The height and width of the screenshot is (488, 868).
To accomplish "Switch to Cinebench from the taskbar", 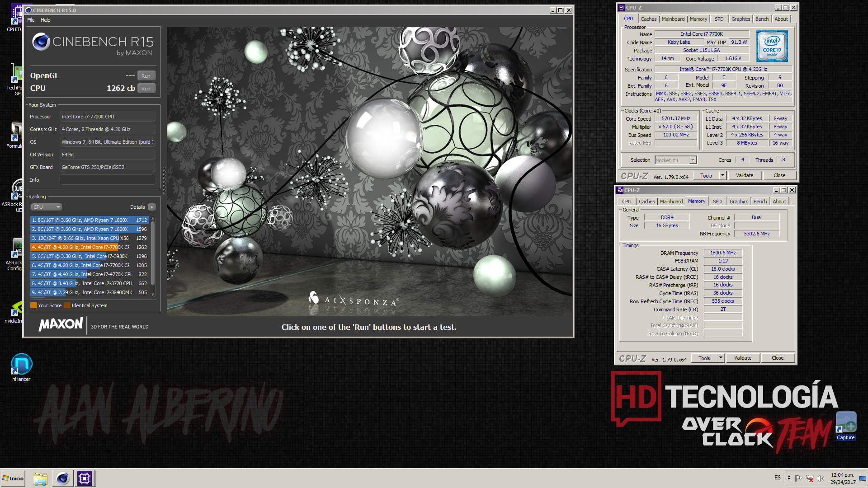I will click(62, 479).
